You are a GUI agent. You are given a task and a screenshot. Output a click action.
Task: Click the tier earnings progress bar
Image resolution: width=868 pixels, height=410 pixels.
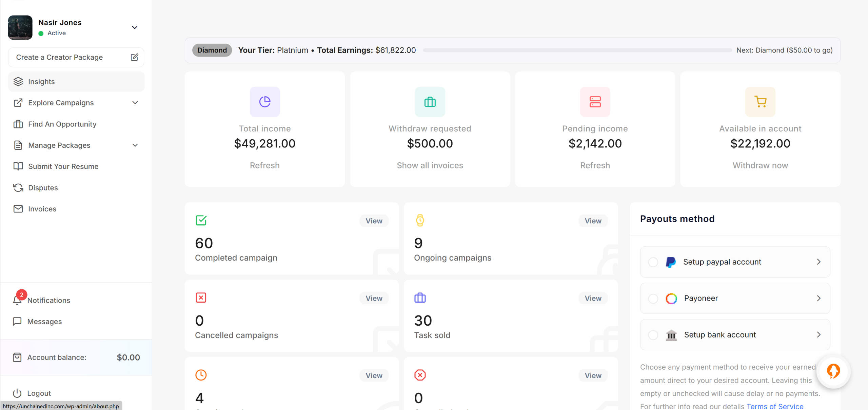point(577,50)
